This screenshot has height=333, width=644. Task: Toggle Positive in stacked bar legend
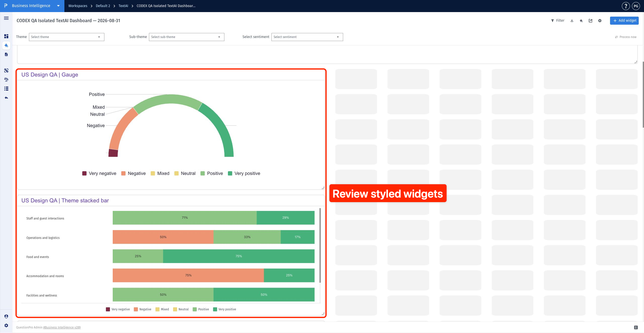[201, 309]
